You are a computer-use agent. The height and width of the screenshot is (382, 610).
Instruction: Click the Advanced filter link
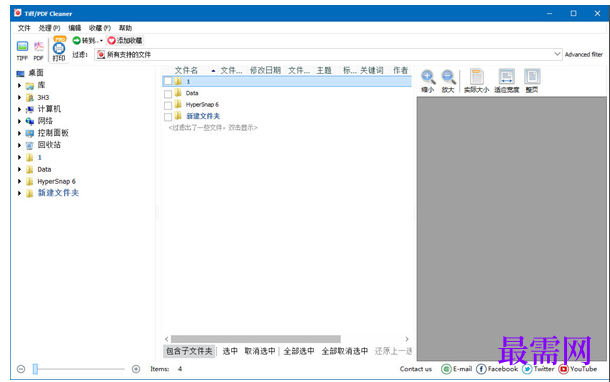click(x=584, y=54)
